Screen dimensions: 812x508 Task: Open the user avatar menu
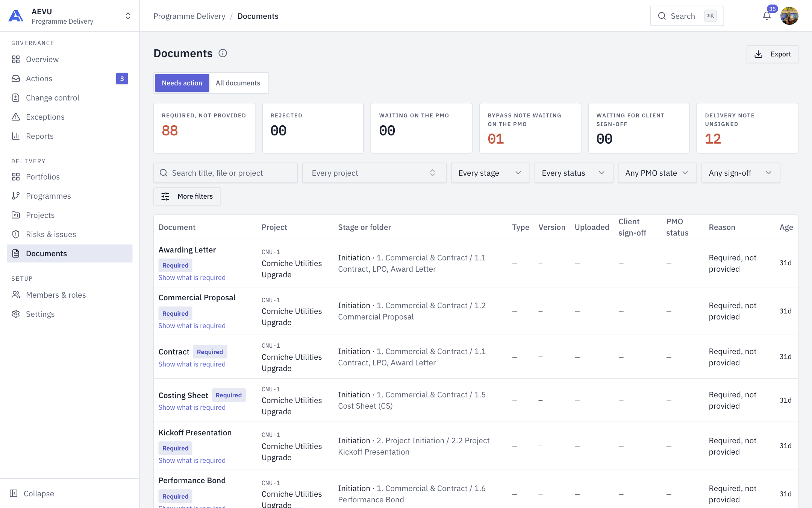tap(789, 16)
